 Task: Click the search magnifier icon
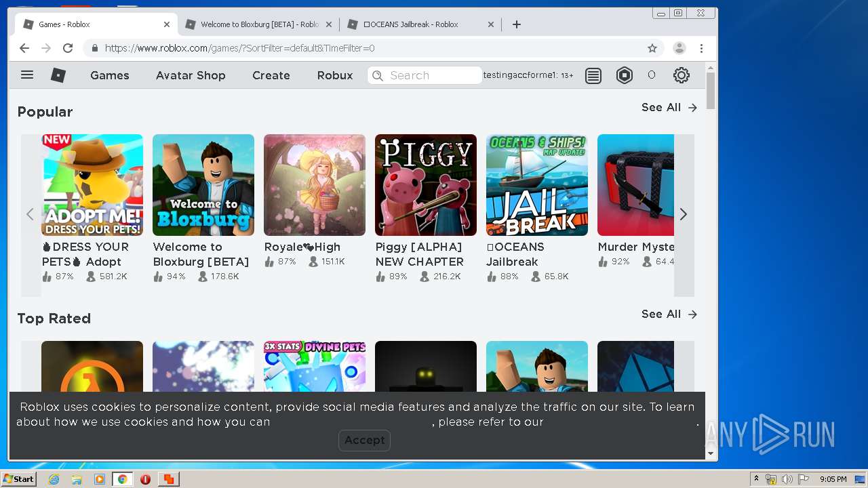tap(378, 75)
